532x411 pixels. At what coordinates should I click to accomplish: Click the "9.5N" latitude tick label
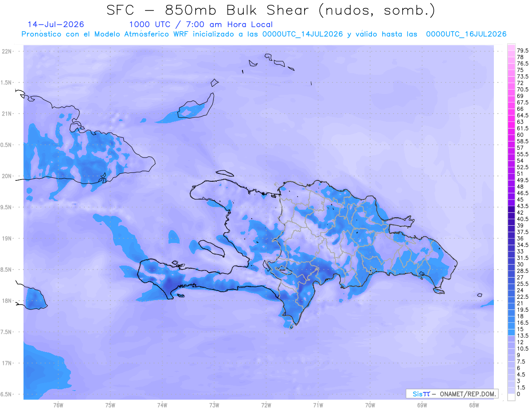pos(6,207)
